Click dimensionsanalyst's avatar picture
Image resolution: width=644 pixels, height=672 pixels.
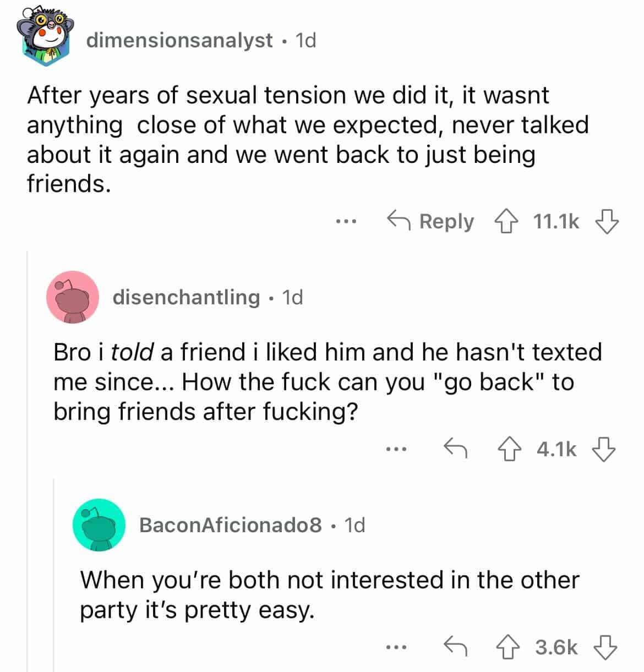(x=46, y=37)
